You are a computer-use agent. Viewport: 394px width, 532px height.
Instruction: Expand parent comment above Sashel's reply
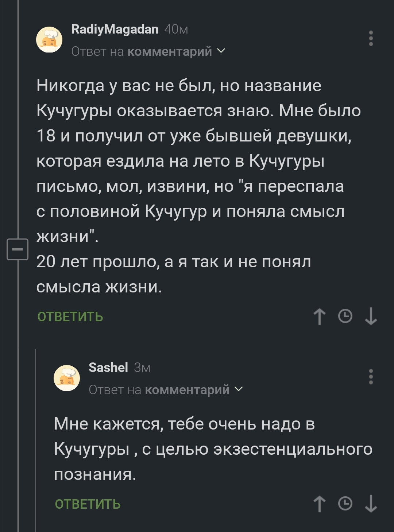(x=166, y=390)
